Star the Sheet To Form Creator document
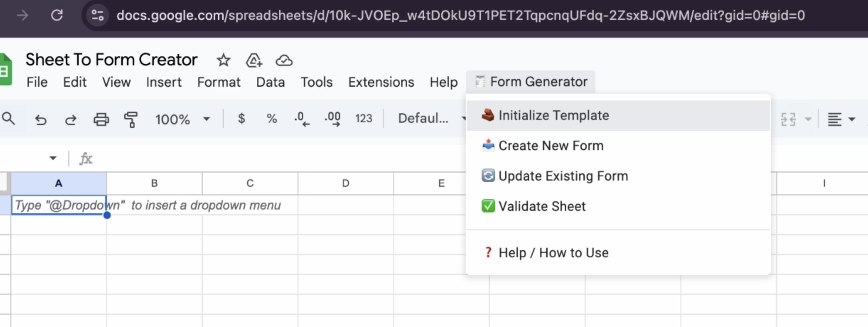Screen dimensions: 868x327 point(223,60)
